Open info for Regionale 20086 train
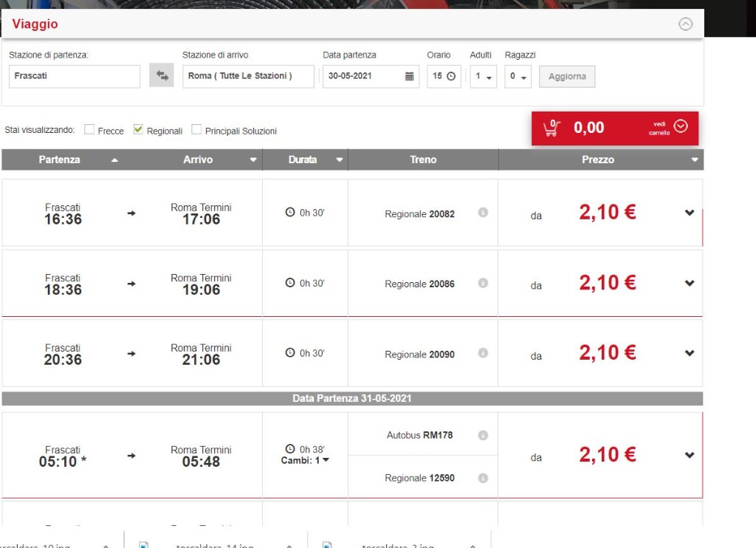This screenshot has width=756, height=548. pyautogui.click(x=483, y=283)
